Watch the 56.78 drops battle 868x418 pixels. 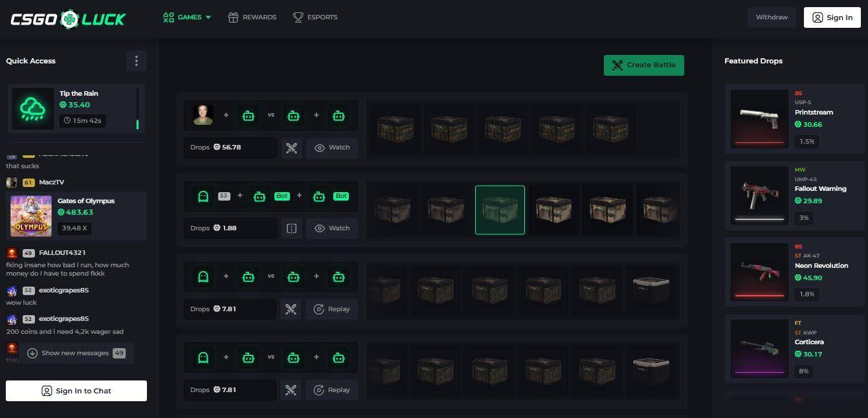(x=332, y=148)
